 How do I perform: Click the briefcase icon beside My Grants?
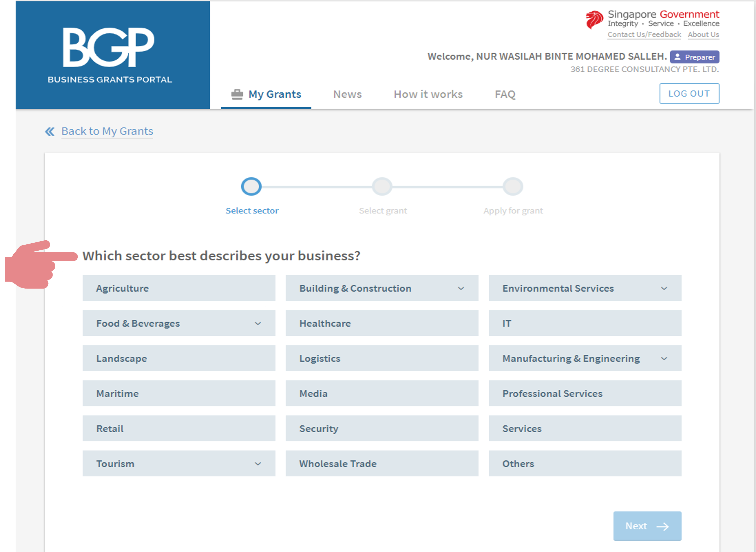pos(237,95)
